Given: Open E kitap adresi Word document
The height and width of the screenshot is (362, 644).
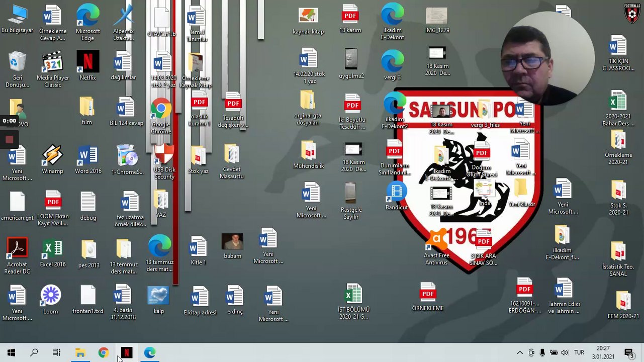Looking at the screenshot, I should coord(200,301).
